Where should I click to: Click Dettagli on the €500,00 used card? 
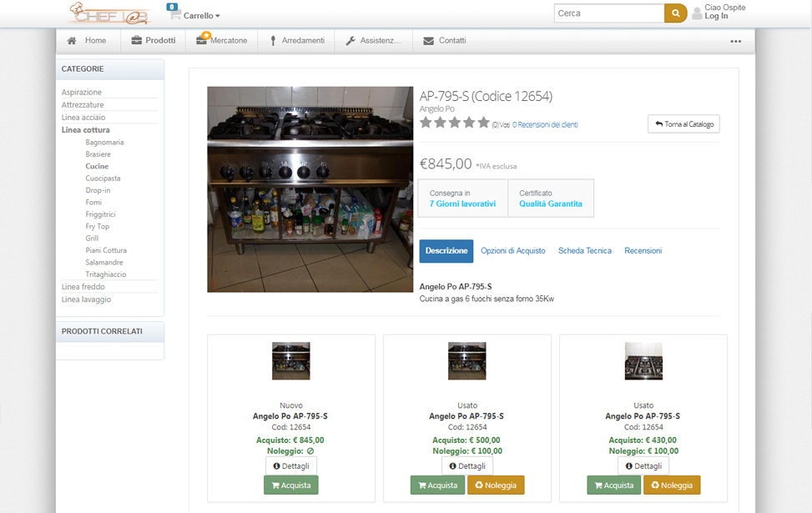pos(467,466)
